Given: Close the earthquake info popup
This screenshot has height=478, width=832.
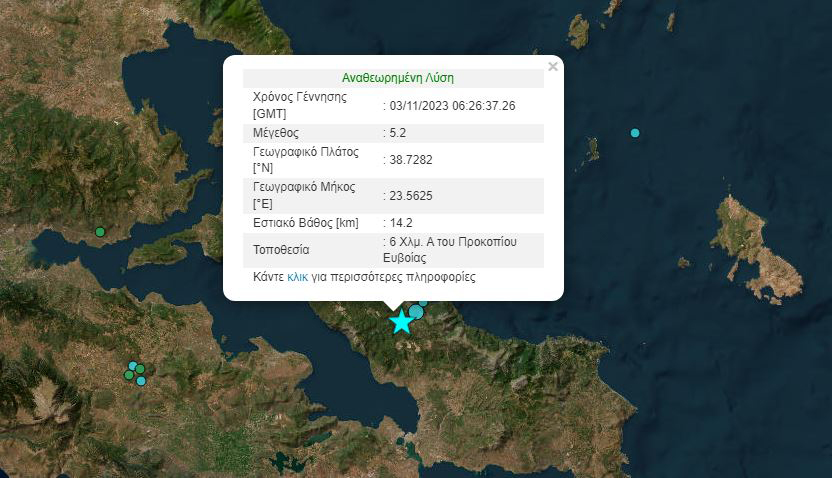Looking at the screenshot, I should coord(552,67).
